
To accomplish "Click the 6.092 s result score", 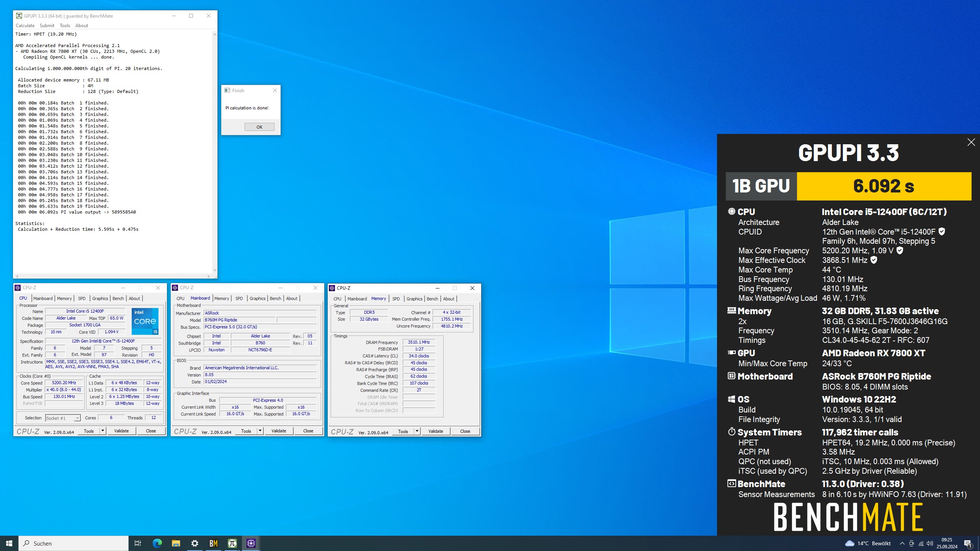I will pyautogui.click(x=884, y=186).
